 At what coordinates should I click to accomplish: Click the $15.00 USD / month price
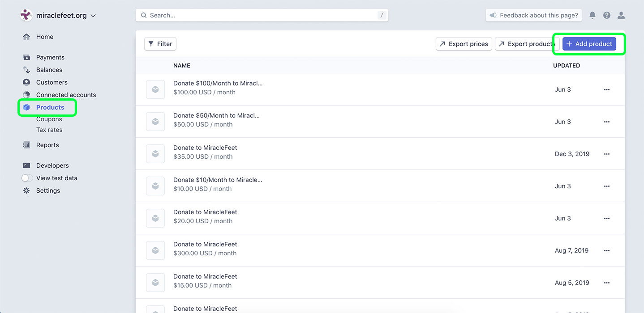pos(202,285)
